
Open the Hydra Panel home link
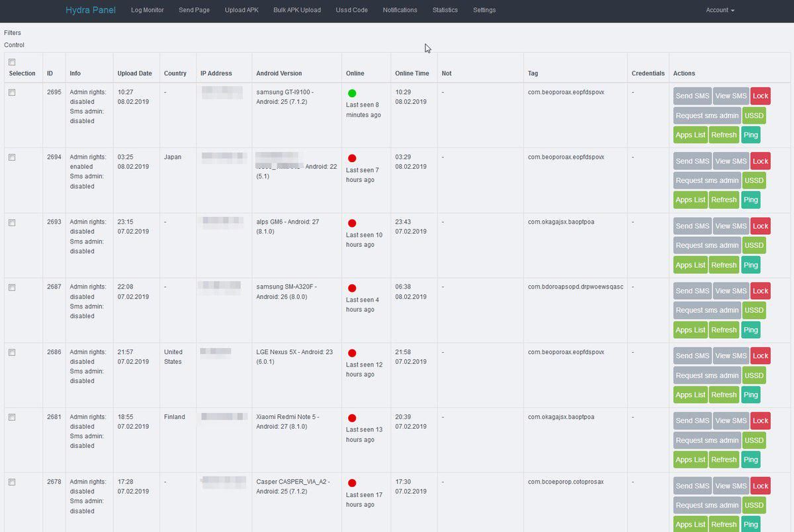coord(91,10)
